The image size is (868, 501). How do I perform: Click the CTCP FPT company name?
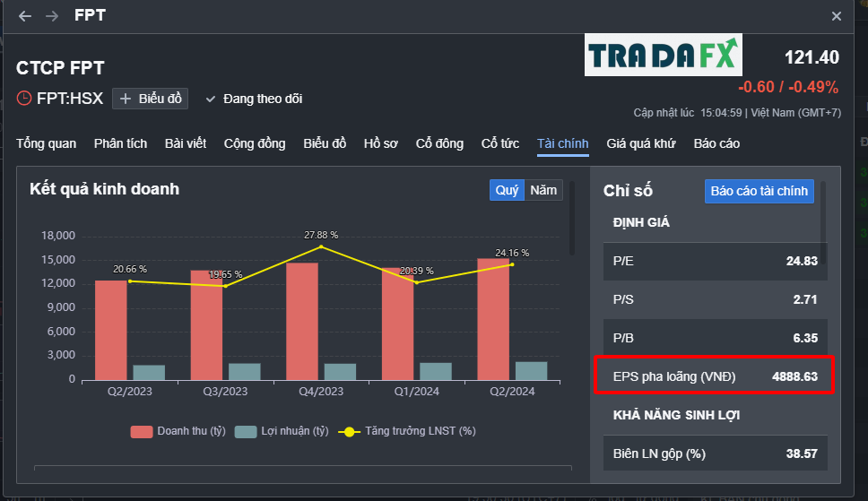(x=60, y=67)
